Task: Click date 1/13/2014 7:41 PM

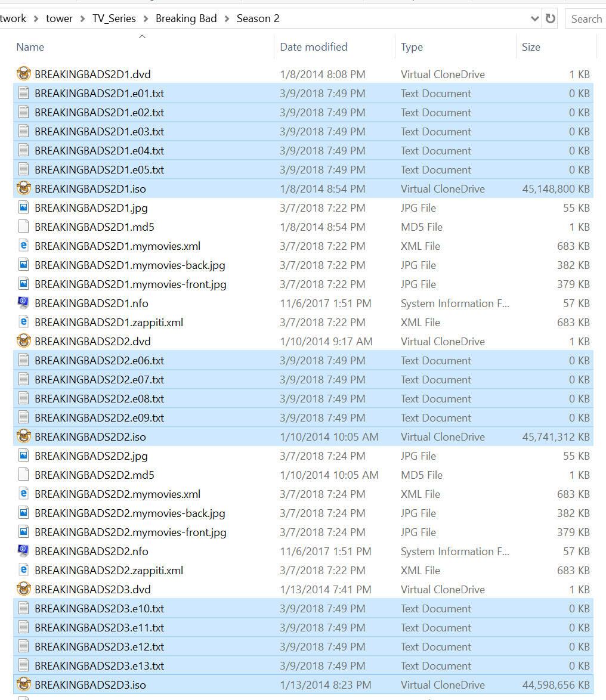Action: (x=326, y=589)
